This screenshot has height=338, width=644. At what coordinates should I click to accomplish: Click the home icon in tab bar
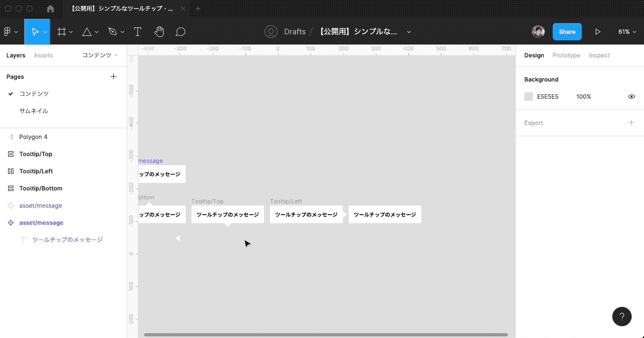(x=50, y=9)
